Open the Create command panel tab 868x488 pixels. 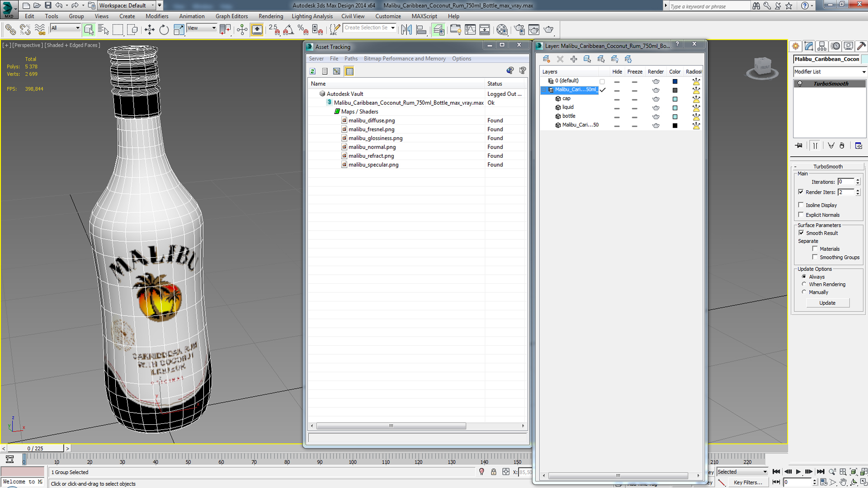tap(796, 46)
